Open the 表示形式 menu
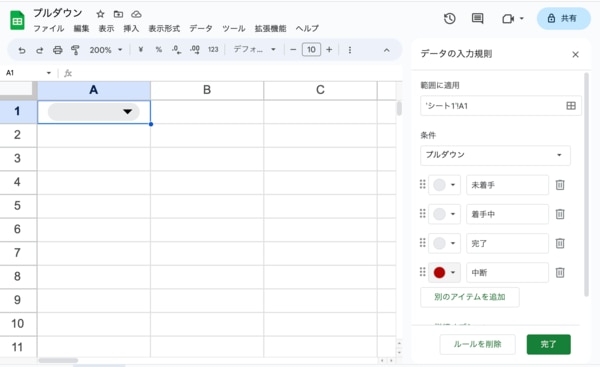 coord(164,29)
